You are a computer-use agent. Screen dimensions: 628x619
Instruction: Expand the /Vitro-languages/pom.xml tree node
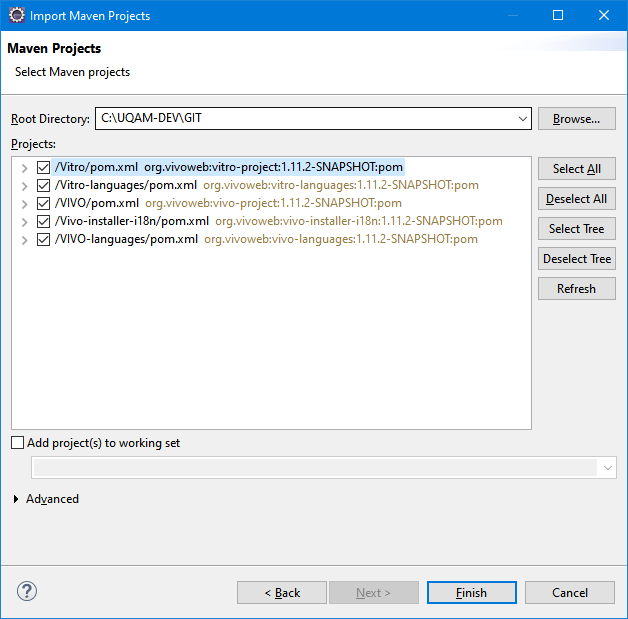tap(24, 186)
